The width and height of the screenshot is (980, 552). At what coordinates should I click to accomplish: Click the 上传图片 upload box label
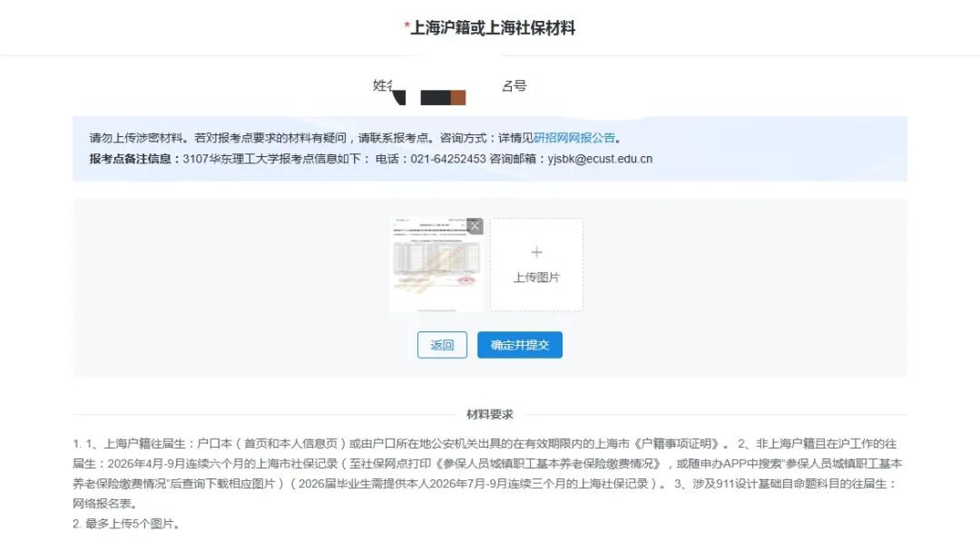coord(536,277)
